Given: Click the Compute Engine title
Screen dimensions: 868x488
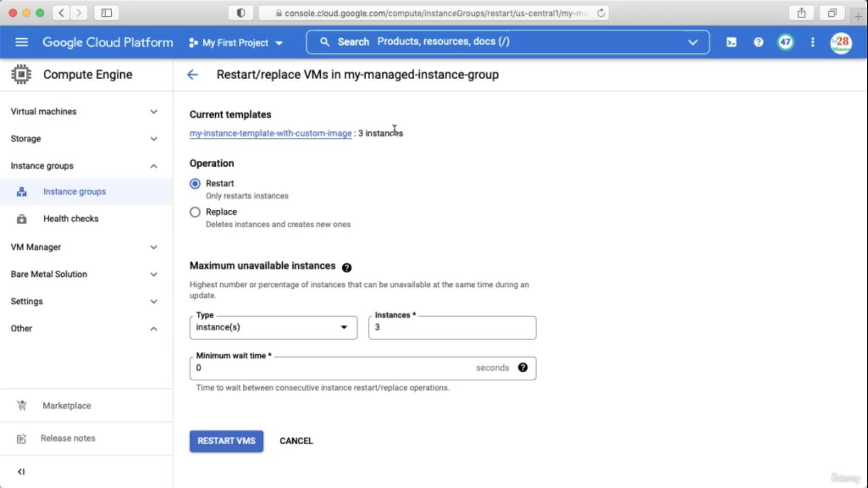Looking at the screenshot, I should click(88, 75).
